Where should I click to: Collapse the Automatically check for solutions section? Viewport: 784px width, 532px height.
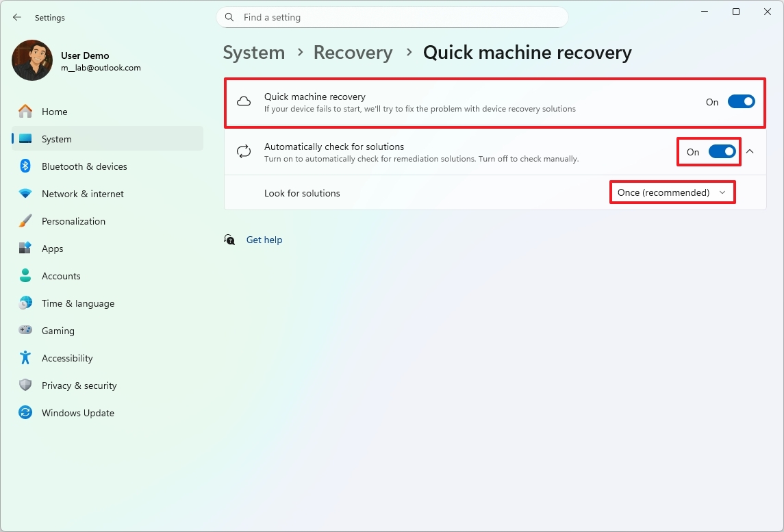point(750,152)
